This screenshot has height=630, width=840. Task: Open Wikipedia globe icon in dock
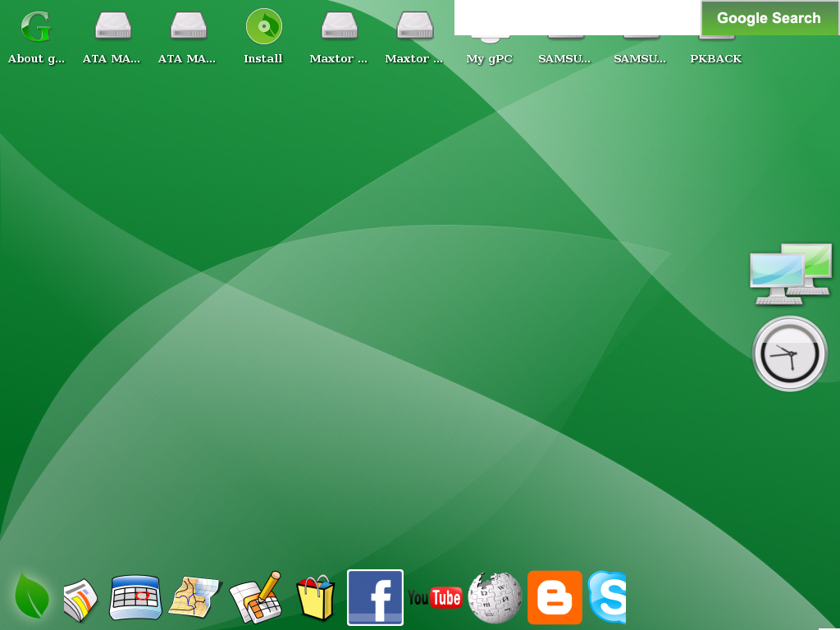click(495, 597)
